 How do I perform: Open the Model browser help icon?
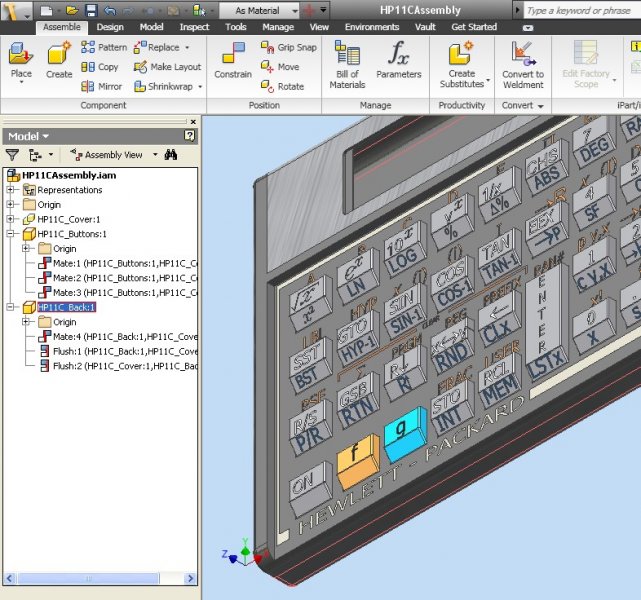point(189,136)
